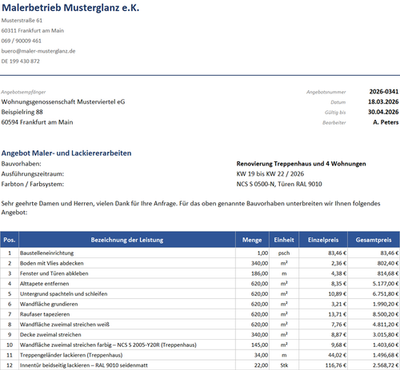
Task: Select the validity date '30.04.2026'
Action: [x=383, y=112]
